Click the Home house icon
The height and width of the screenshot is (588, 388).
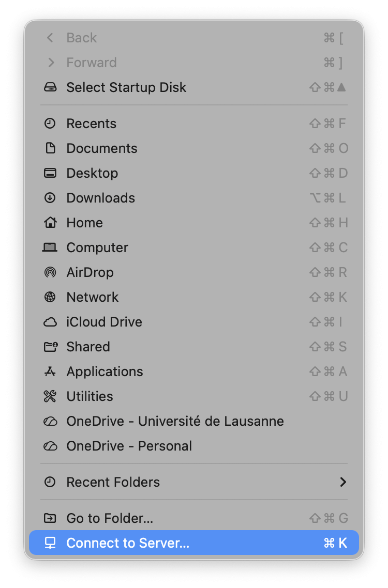[x=50, y=223]
